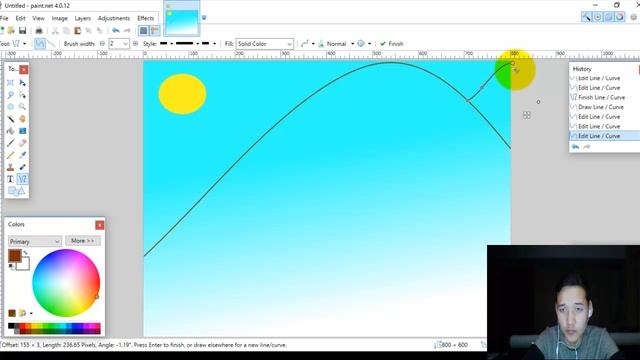640x360 pixels.
Task: Click the Save floppy disk icon
Action: (x=22, y=31)
